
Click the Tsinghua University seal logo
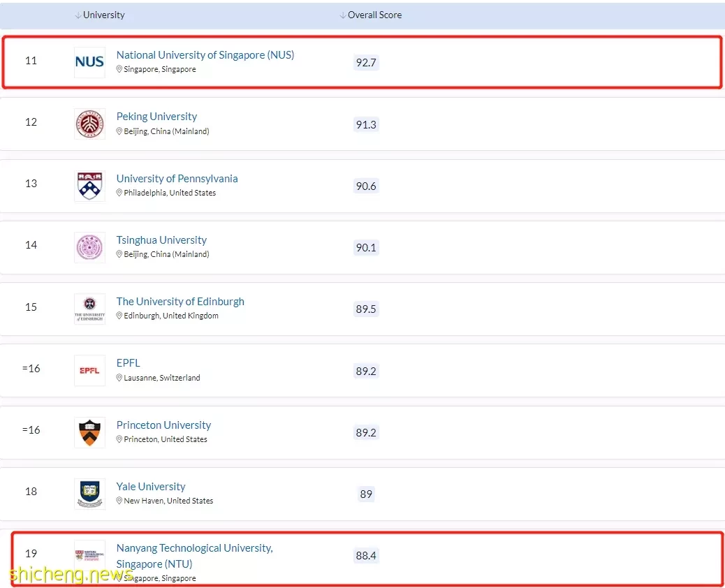[x=89, y=247]
